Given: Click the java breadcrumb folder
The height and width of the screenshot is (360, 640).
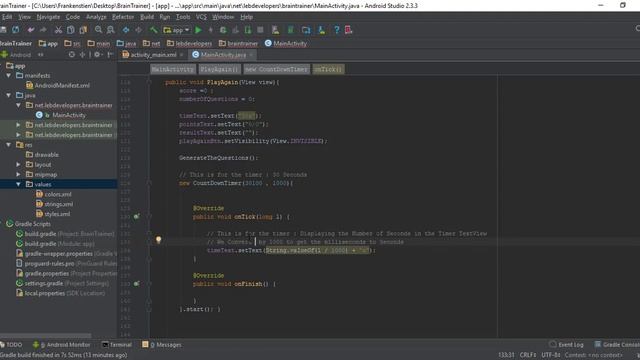Looking at the screenshot, I should (126, 43).
